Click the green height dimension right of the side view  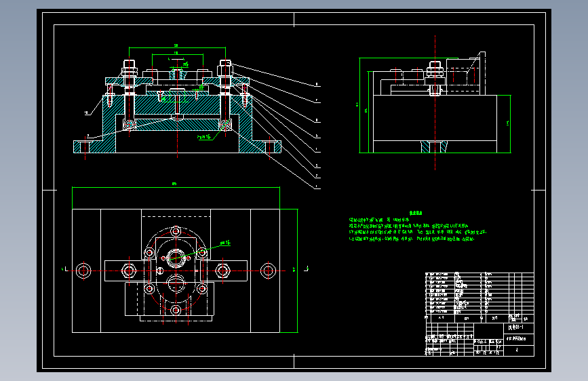tap(509, 124)
